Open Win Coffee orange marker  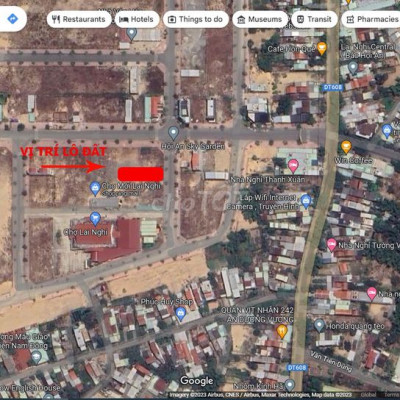(346, 147)
